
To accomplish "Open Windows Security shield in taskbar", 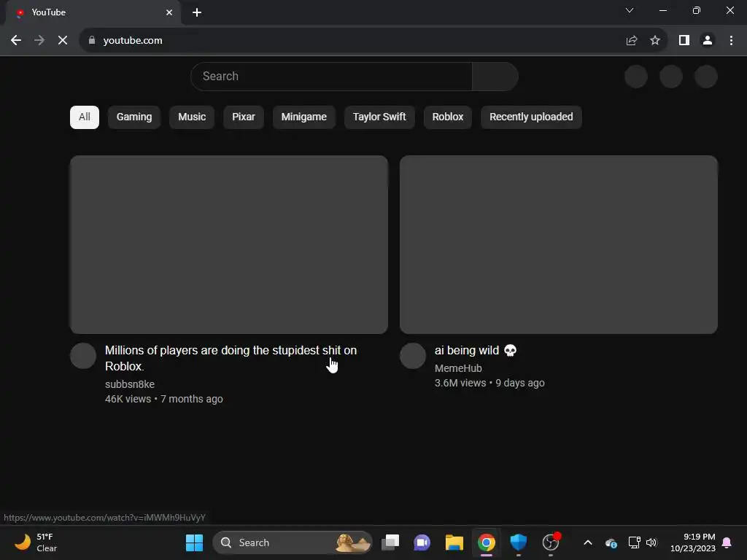I will (x=519, y=542).
